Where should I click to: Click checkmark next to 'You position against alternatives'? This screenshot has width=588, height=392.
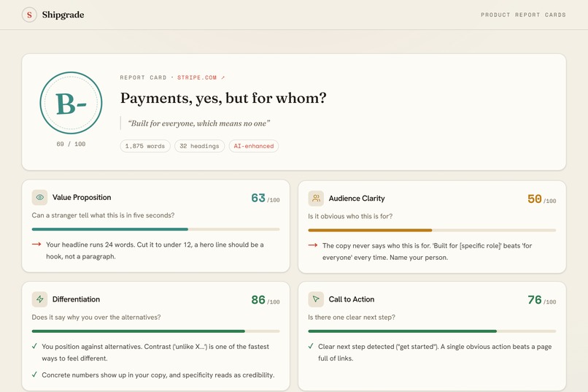(x=34, y=346)
